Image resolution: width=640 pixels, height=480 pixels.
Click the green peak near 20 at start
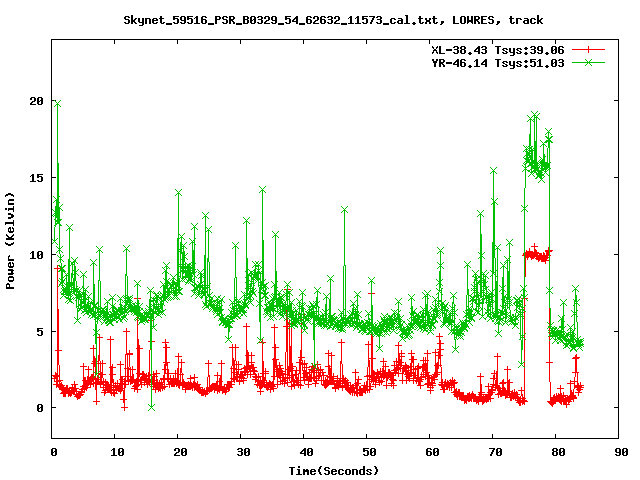click(x=58, y=104)
